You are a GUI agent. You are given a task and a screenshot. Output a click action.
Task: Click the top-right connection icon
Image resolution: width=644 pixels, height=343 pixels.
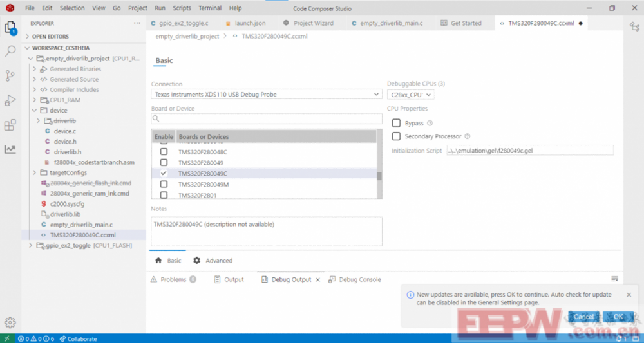[x=634, y=26]
